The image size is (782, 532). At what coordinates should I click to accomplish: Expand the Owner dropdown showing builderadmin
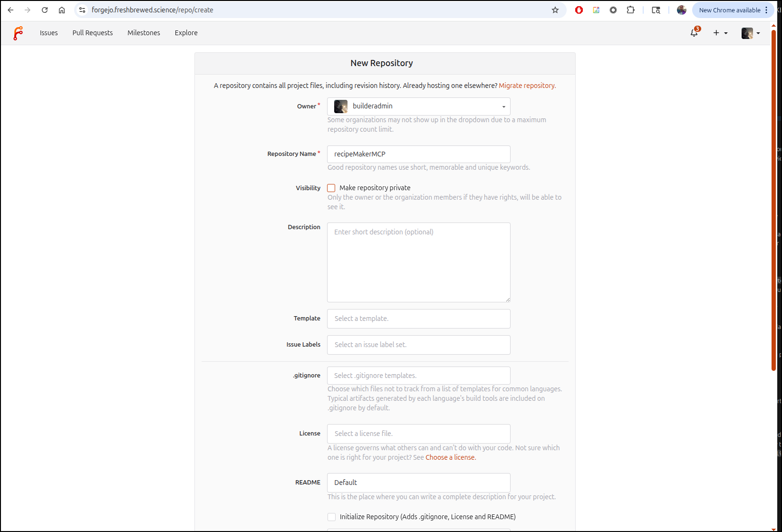coord(418,106)
